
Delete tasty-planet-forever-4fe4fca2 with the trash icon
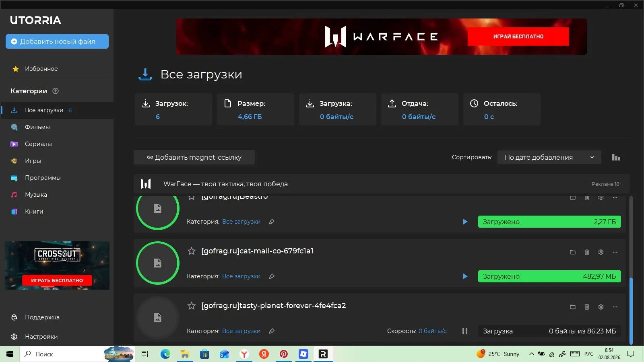[x=587, y=307]
